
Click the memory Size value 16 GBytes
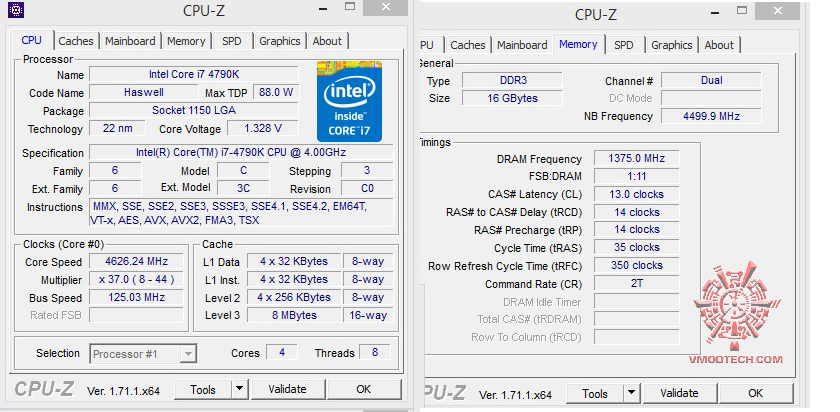(513, 98)
